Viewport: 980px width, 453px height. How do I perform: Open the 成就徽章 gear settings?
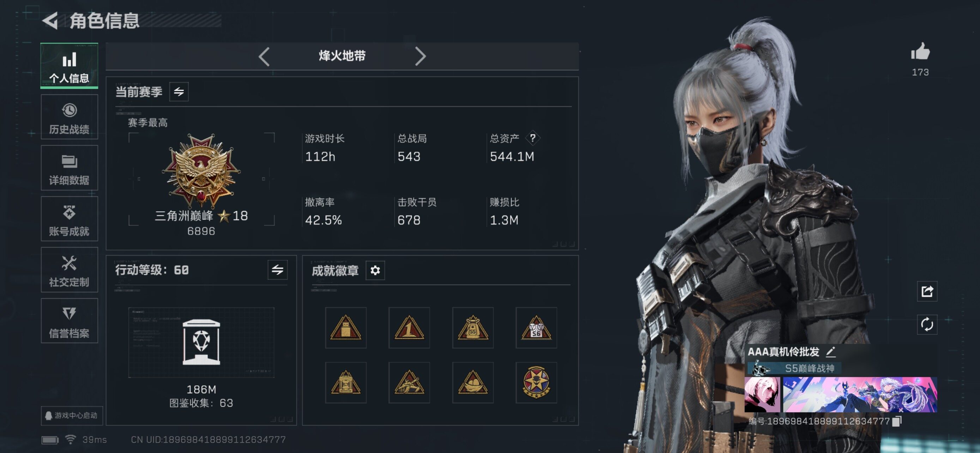pos(375,270)
